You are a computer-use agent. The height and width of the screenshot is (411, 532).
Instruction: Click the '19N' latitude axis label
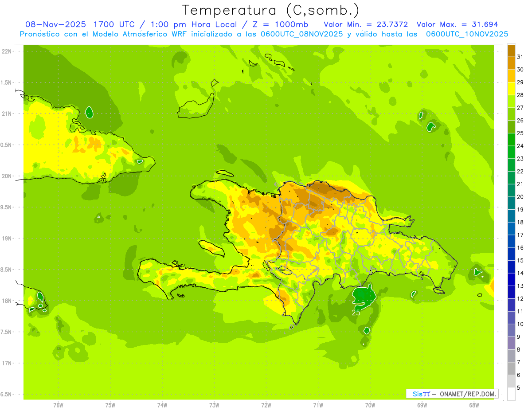[7, 239]
